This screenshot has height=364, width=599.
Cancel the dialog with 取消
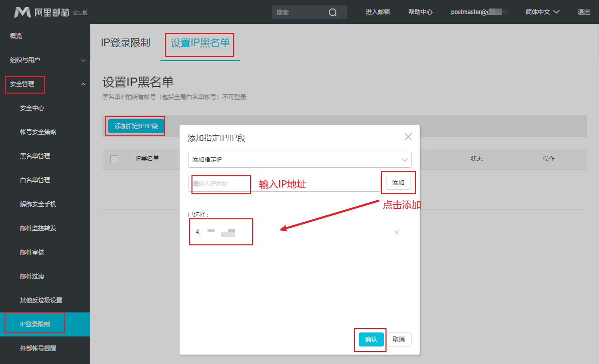(398, 339)
